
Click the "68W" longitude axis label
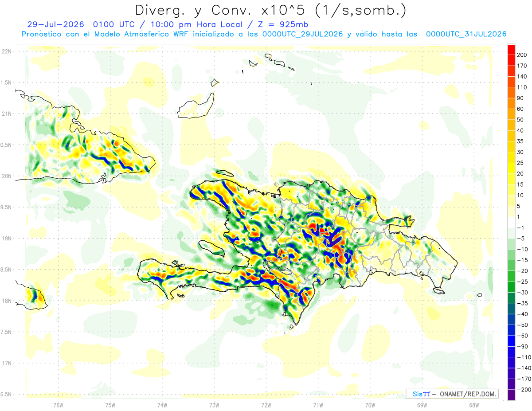473,405
